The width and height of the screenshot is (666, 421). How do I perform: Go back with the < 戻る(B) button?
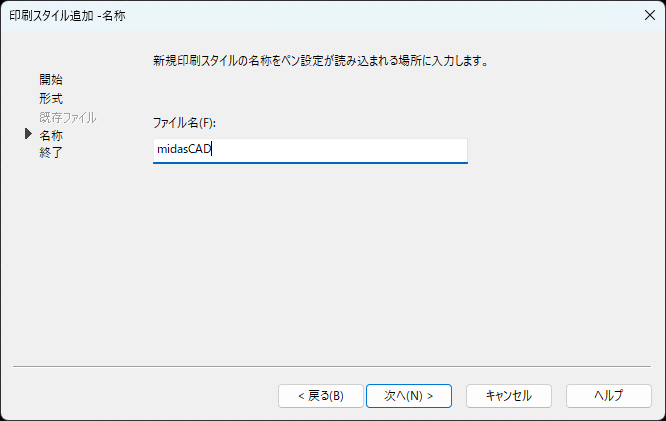click(321, 396)
